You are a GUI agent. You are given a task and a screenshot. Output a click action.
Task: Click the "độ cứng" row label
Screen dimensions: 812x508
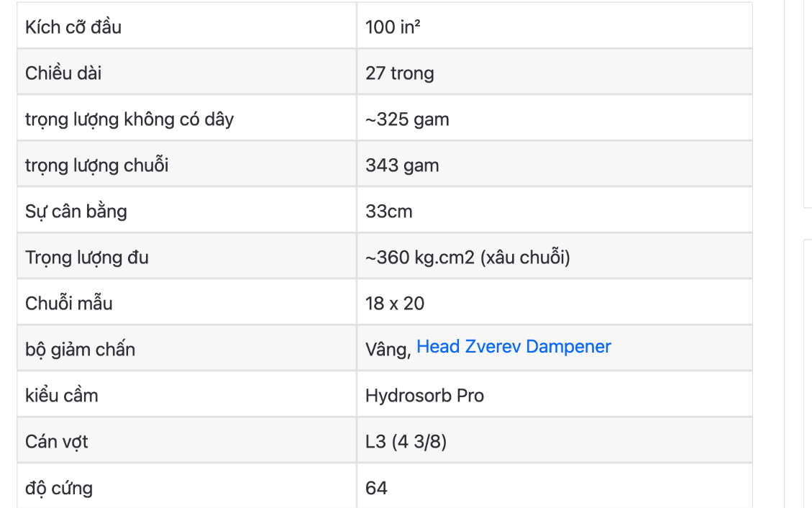[59, 488]
